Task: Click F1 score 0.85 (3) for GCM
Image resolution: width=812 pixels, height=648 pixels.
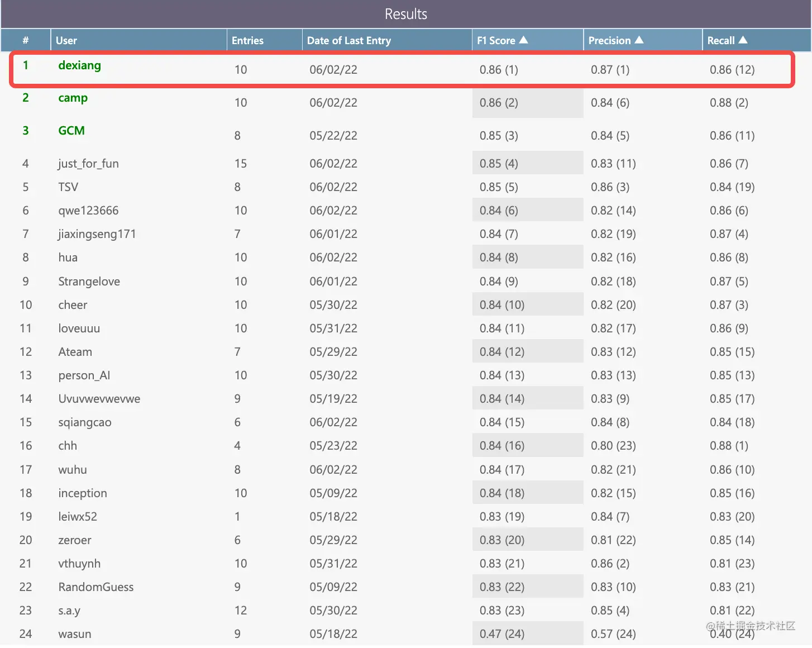Action: (499, 136)
